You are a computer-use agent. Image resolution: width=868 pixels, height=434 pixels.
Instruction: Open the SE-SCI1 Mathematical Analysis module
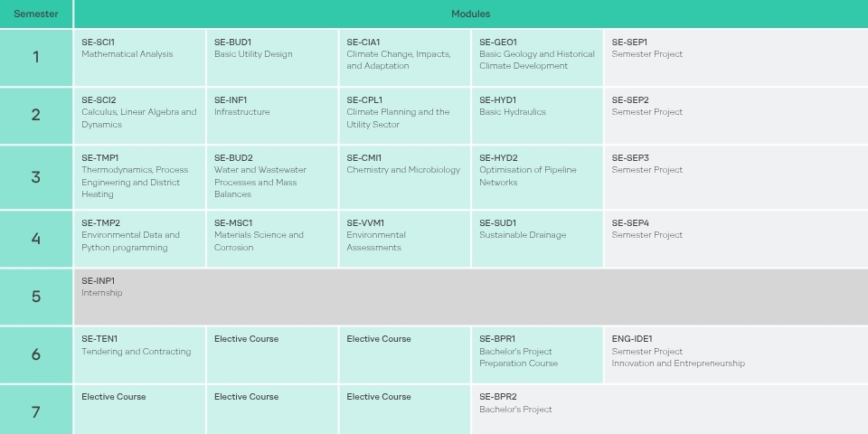139,58
